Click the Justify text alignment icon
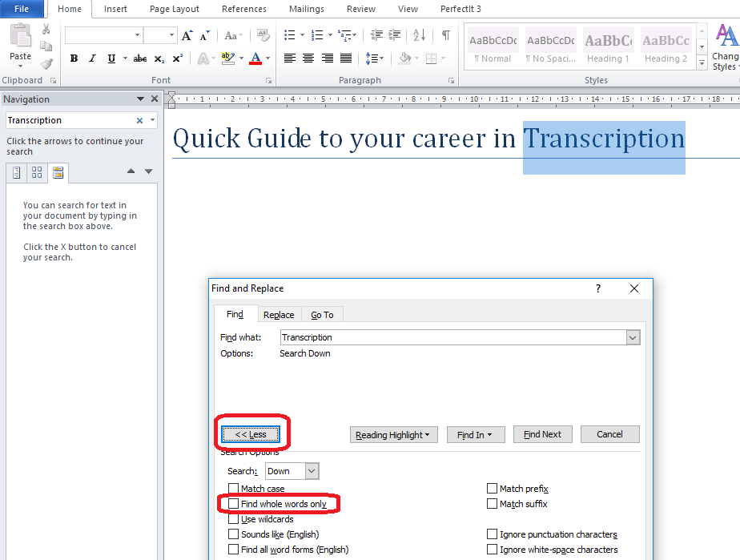The width and height of the screenshot is (740, 560). click(x=346, y=58)
